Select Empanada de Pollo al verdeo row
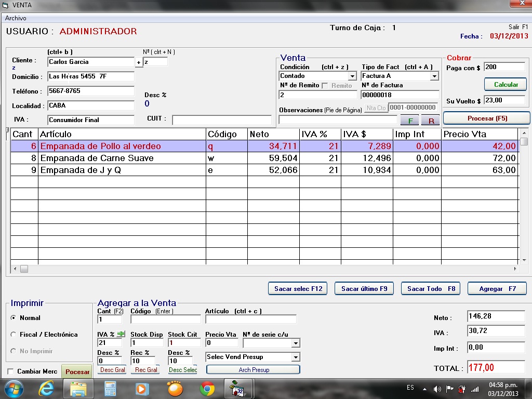 point(264,146)
